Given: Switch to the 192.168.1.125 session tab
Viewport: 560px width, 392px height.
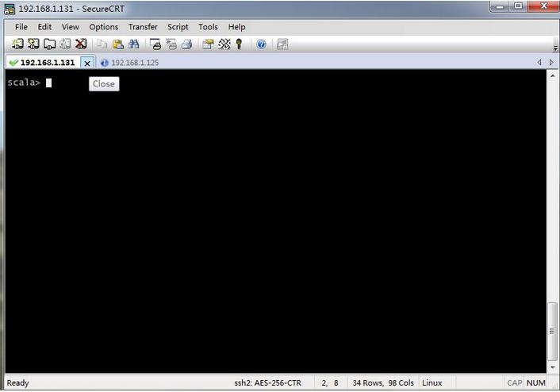Looking at the screenshot, I should pyautogui.click(x=130, y=63).
